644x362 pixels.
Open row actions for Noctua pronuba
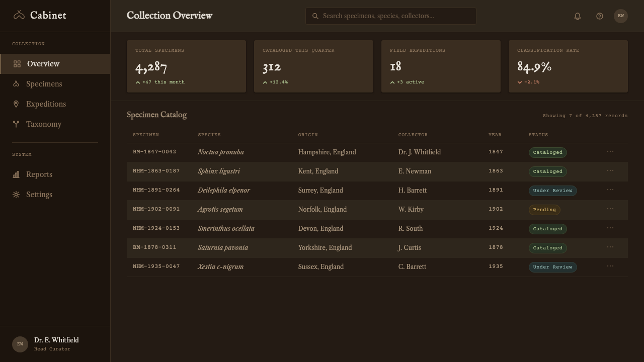(x=610, y=151)
